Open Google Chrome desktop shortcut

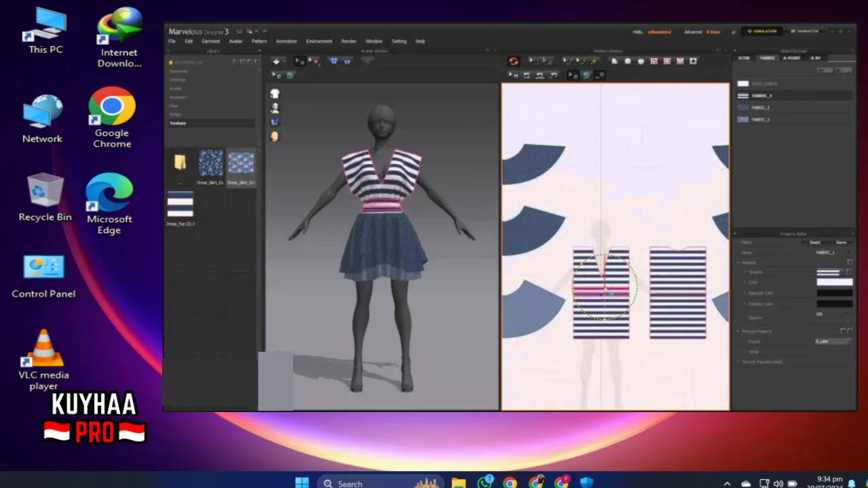pyautogui.click(x=112, y=118)
